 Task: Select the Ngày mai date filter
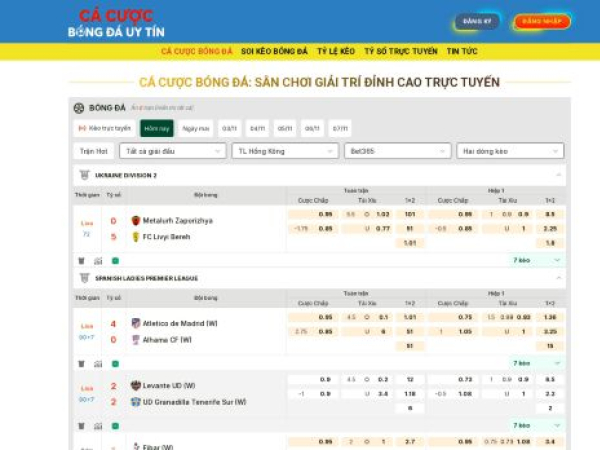195,128
